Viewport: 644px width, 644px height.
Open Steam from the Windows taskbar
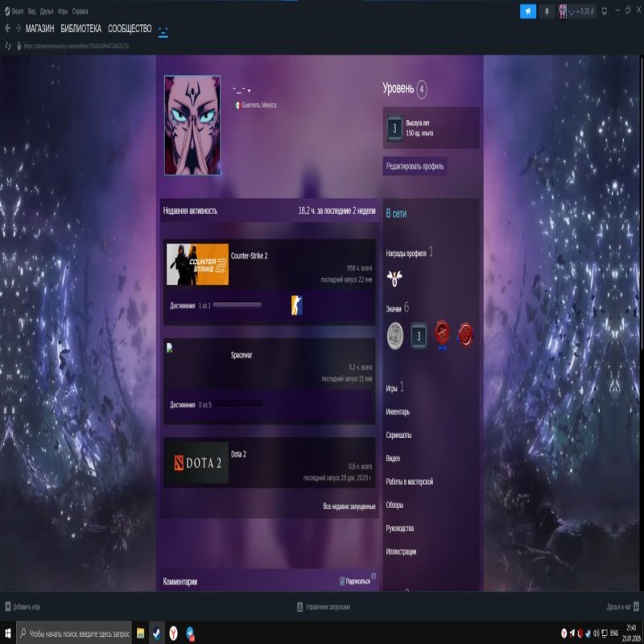pos(157,634)
